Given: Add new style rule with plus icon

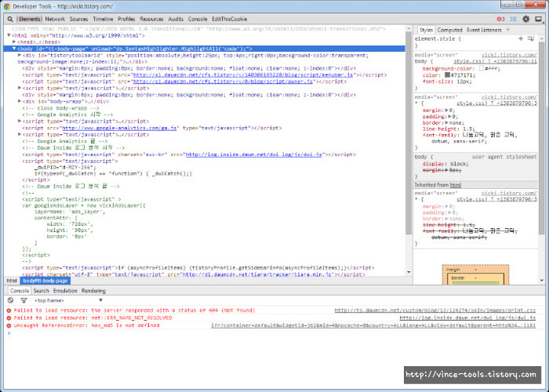Looking at the screenshot, I should [x=521, y=39].
